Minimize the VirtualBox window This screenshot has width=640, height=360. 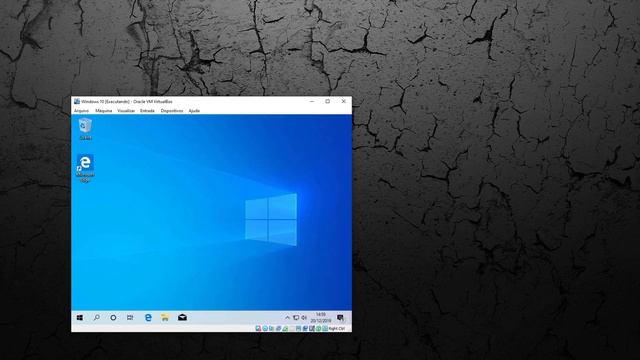(312, 101)
